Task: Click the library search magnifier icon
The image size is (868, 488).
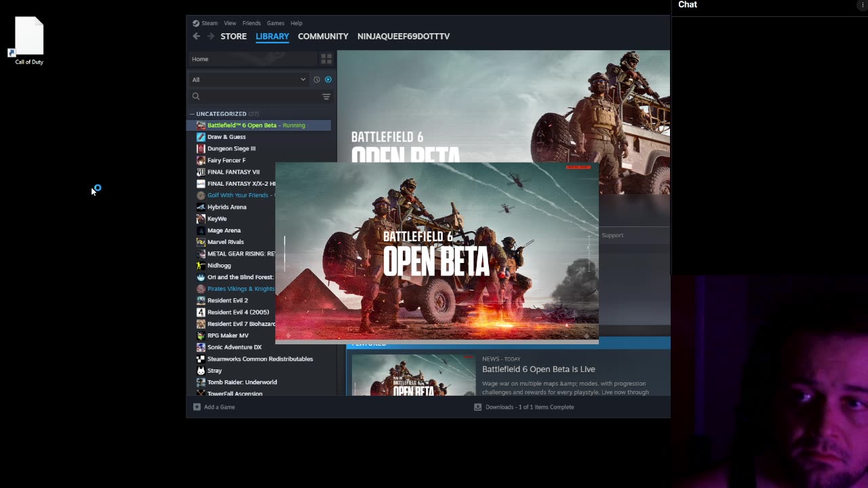Action: click(196, 96)
